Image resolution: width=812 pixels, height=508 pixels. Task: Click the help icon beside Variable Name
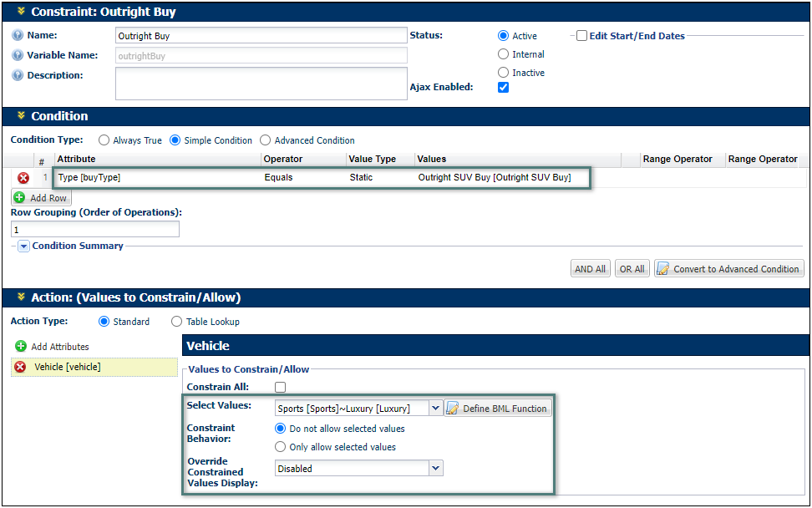click(x=18, y=55)
